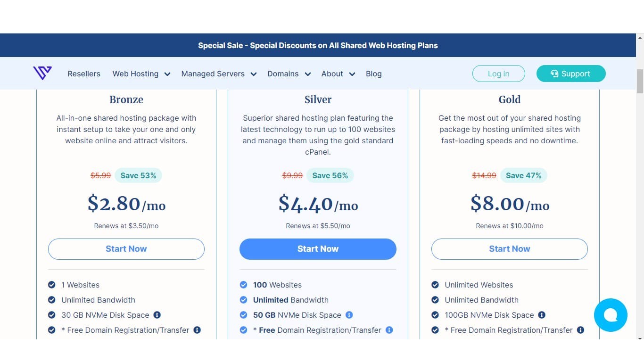Click checkmark icon beside Gold Unlimited Bandwidth

tap(435, 300)
